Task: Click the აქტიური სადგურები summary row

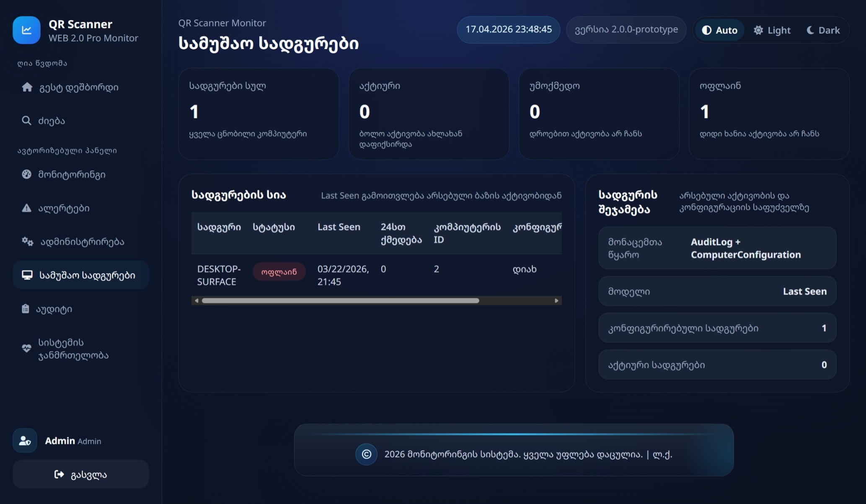Action: pyautogui.click(x=717, y=365)
